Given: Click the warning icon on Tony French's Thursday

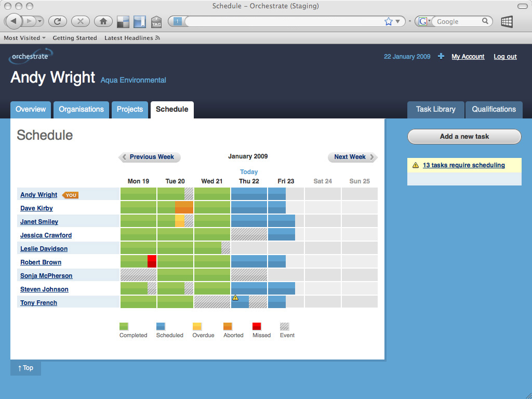Looking at the screenshot, I should click(x=235, y=298).
